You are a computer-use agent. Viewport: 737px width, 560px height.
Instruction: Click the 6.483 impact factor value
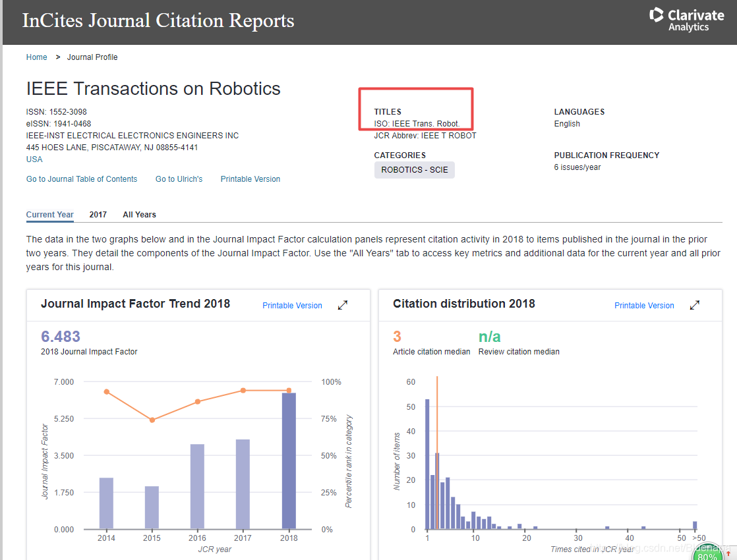coord(61,337)
